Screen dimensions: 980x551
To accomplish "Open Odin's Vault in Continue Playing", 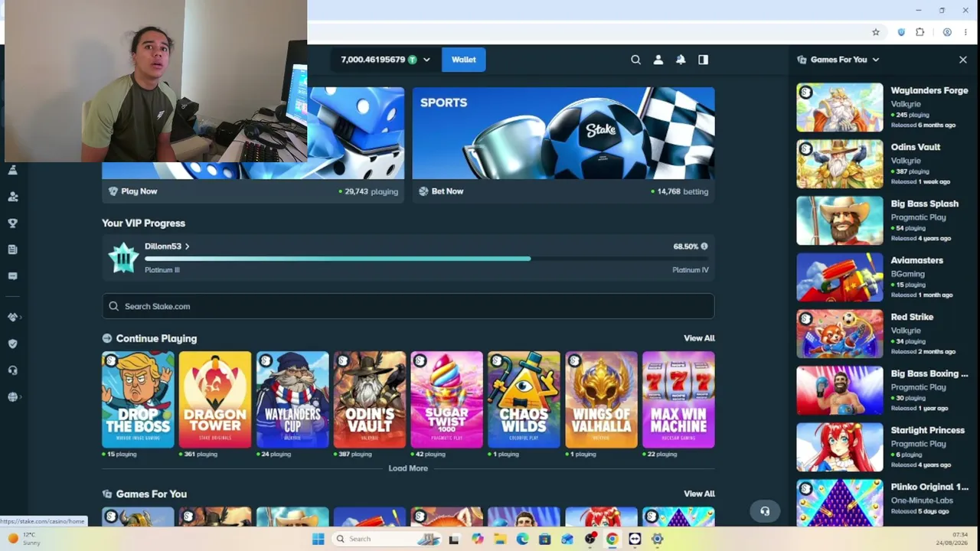I will pyautogui.click(x=370, y=399).
